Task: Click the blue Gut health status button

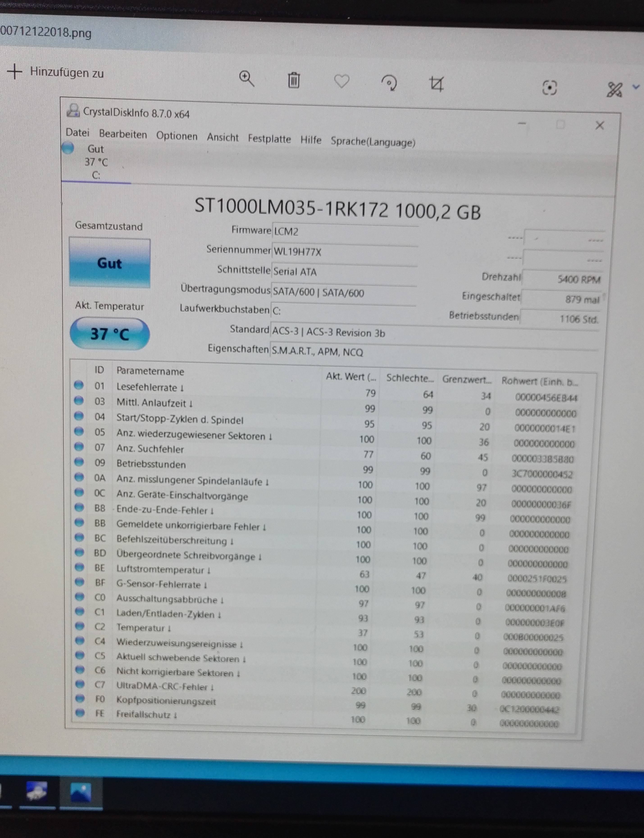Action: coord(110,263)
